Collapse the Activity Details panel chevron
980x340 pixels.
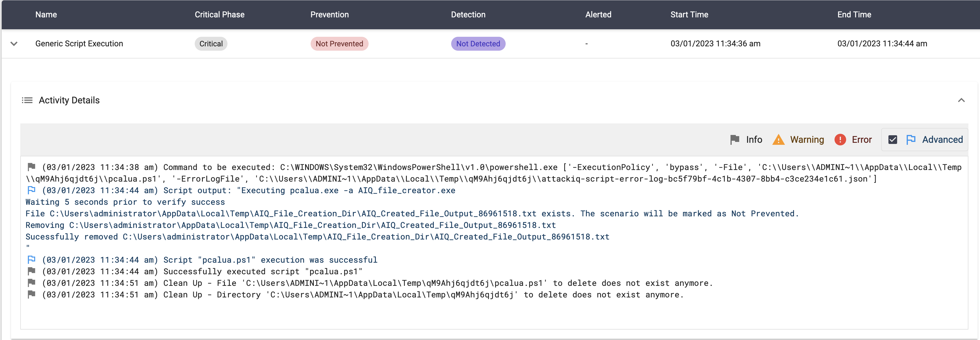click(x=961, y=100)
